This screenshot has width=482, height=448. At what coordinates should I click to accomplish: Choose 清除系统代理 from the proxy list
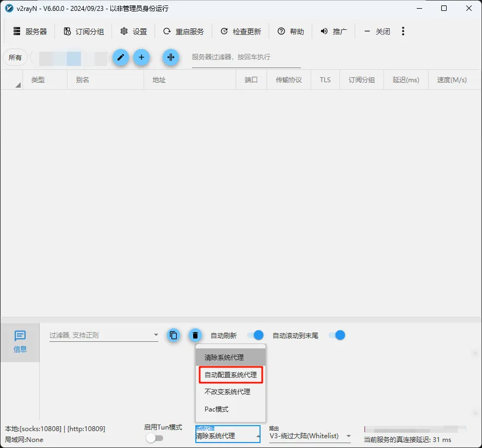click(231, 357)
